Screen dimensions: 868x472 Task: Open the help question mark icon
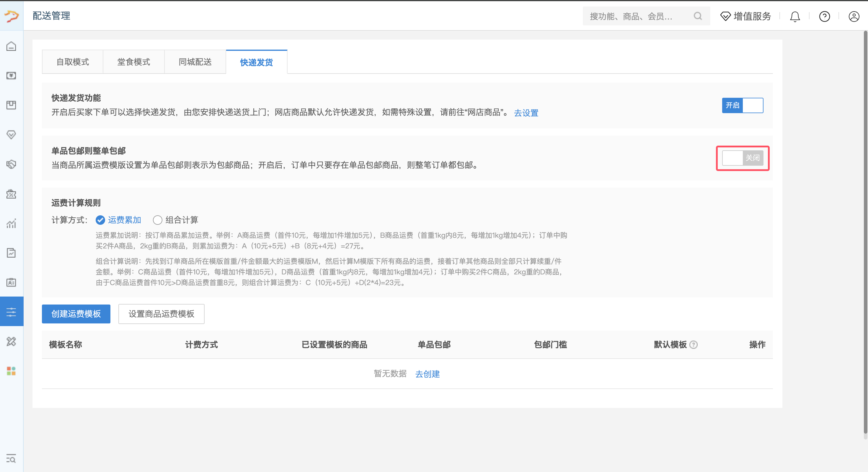click(x=824, y=16)
